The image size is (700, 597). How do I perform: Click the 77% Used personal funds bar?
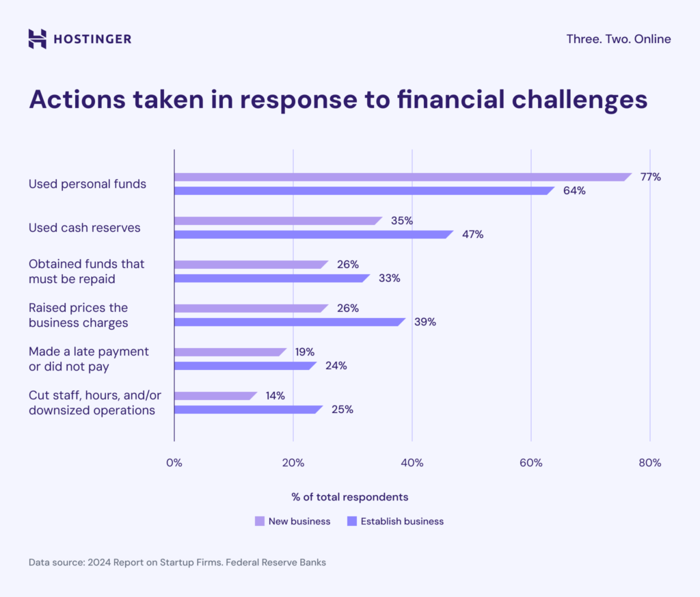tap(402, 177)
